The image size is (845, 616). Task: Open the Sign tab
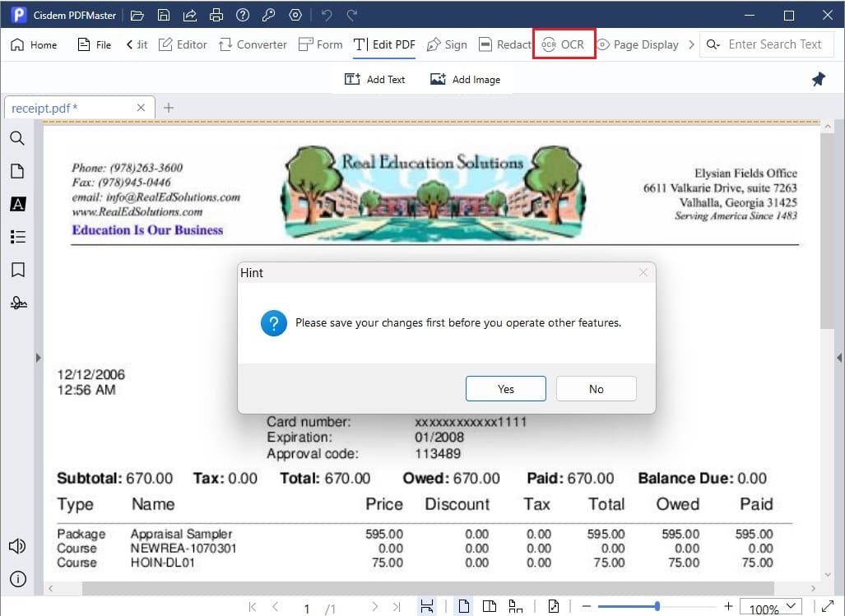pos(447,44)
